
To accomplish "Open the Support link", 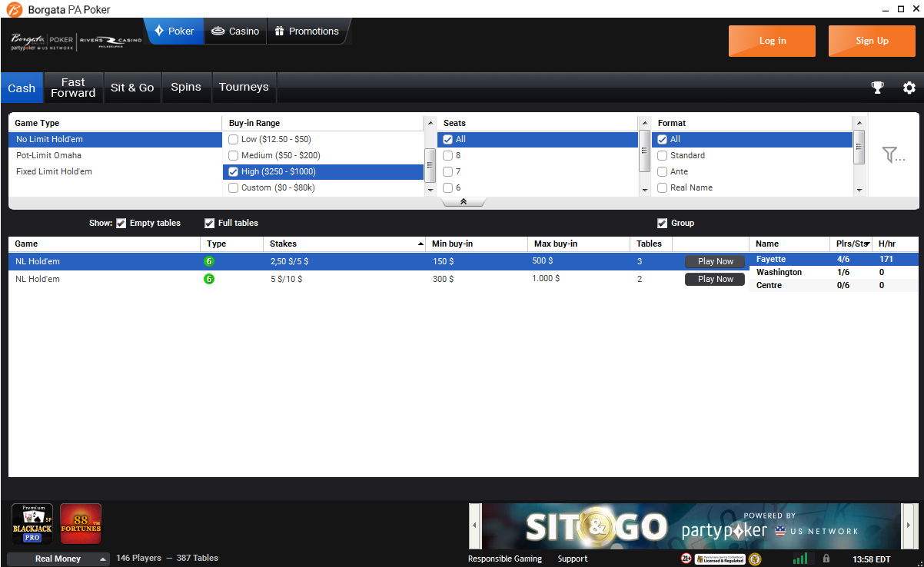I will (x=573, y=559).
